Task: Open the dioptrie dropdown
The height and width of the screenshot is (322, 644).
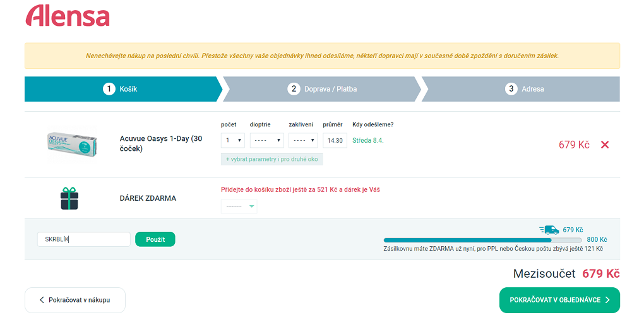Action: pyautogui.click(x=267, y=140)
